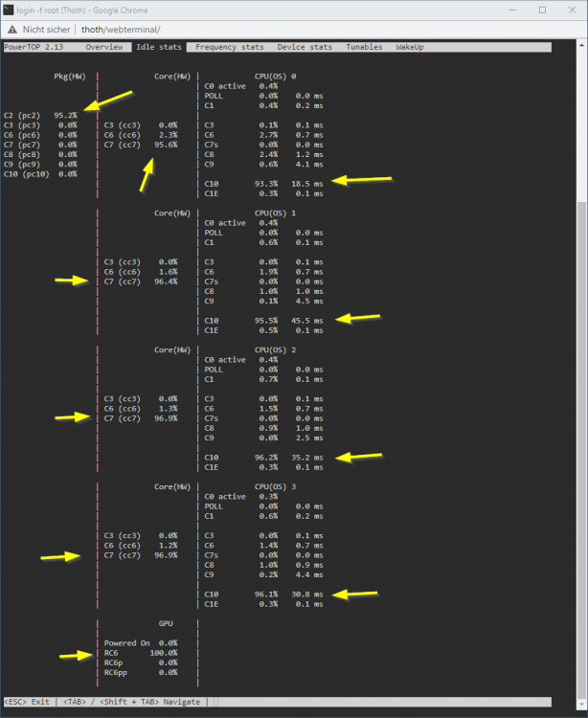
Task: Click the address bar URL thoth/webterminal/
Action: click(x=121, y=30)
